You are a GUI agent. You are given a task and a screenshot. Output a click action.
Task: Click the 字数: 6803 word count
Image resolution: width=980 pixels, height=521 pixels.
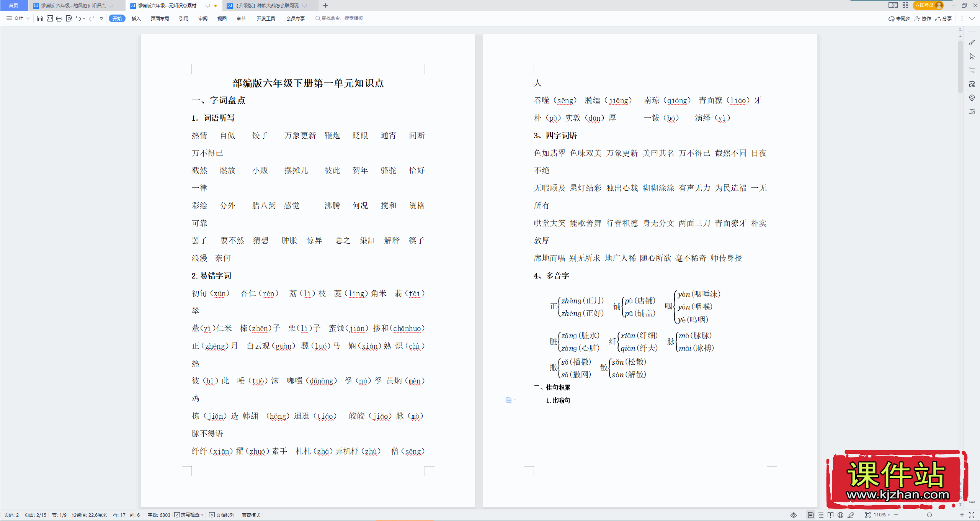[159, 515]
